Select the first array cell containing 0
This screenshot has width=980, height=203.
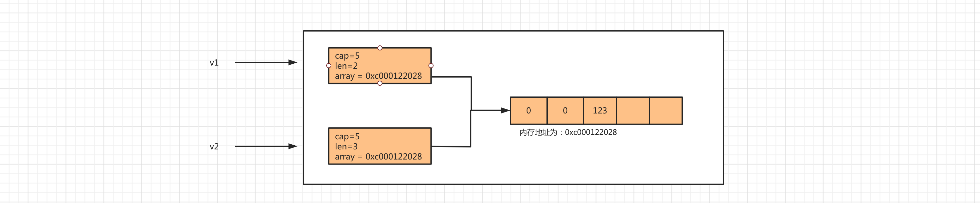click(x=528, y=111)
